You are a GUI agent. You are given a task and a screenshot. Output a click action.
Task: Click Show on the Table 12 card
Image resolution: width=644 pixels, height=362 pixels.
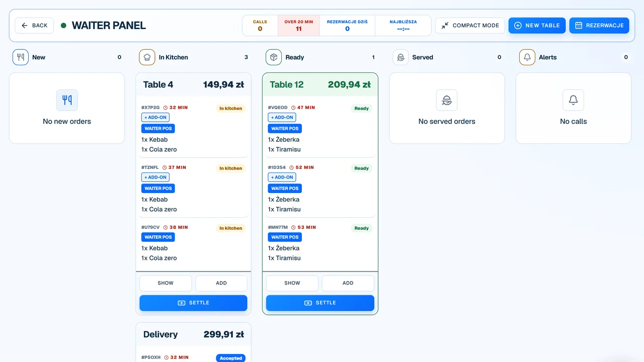(x=292, y=283)
